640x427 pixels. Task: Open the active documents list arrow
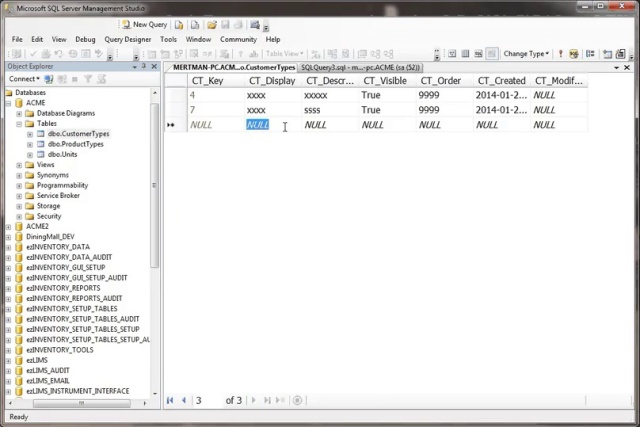pyautogui.click(x=616, y=68)
